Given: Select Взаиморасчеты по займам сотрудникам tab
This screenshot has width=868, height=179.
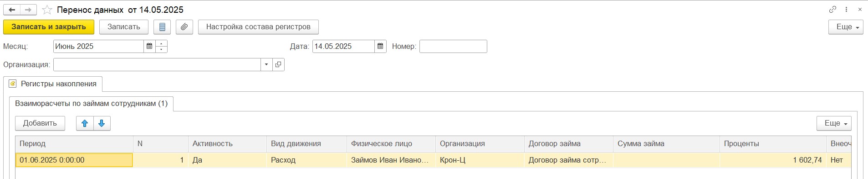Looking at the screenshot, I should coord(91,104).
